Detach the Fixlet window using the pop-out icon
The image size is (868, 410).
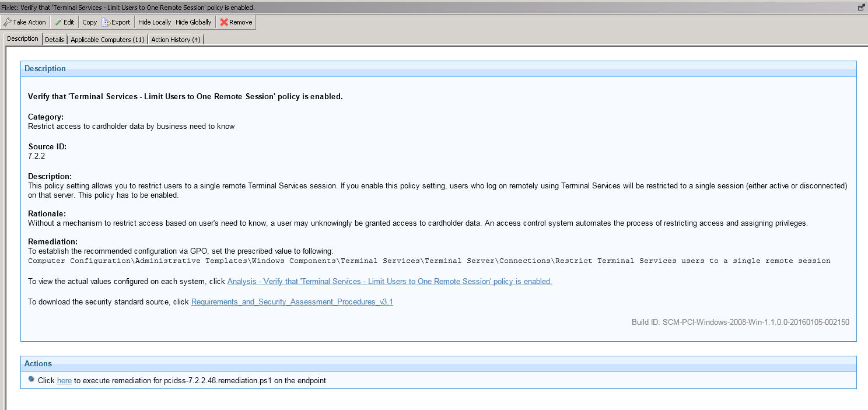tap(861, 6)
